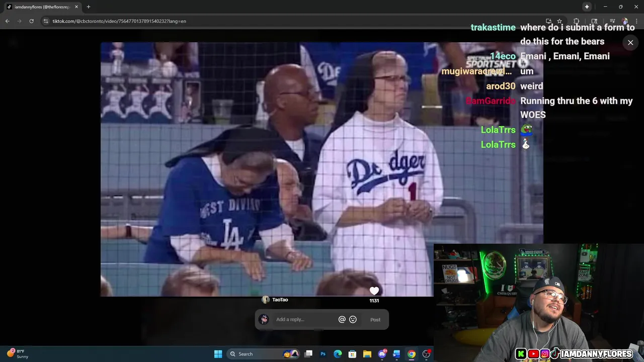Click TaoTao's avatar thumbnail

pos(266,300)
